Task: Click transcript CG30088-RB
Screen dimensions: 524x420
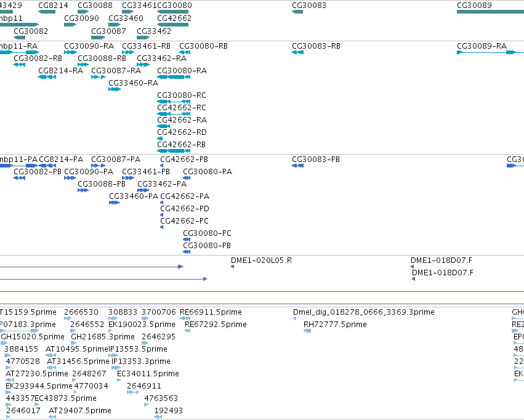Action: coord(102,58)
